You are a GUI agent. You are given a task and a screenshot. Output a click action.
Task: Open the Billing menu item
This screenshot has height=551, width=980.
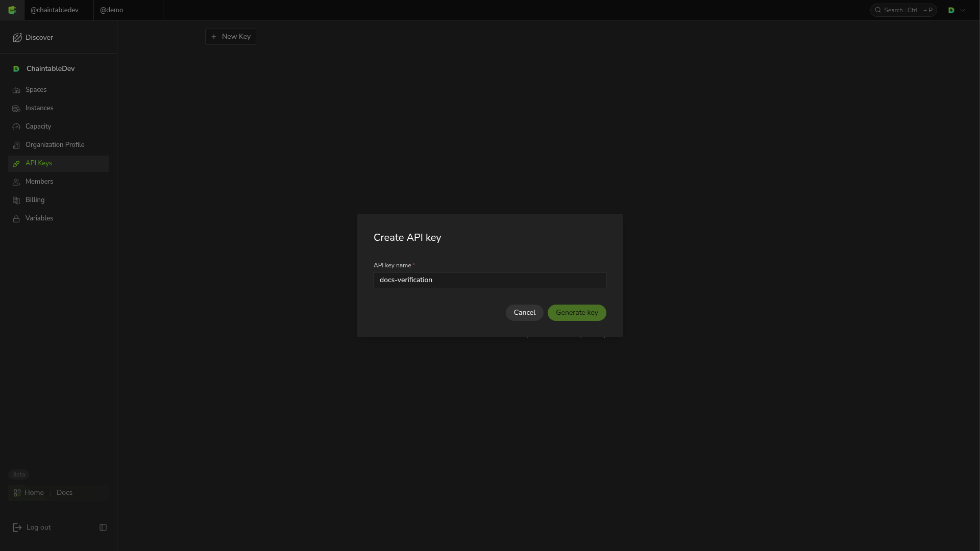(x=58, y=200)
